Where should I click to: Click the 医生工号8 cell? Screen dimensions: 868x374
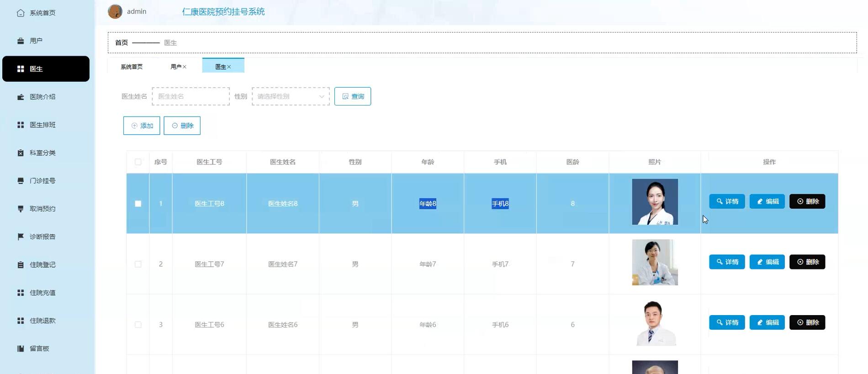pos(209,204)
